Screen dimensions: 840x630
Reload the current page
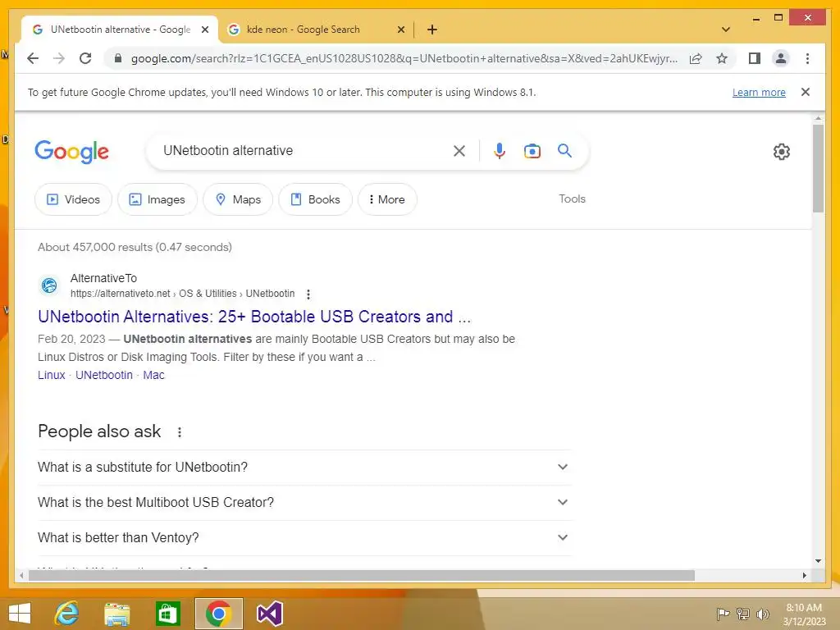85,58
